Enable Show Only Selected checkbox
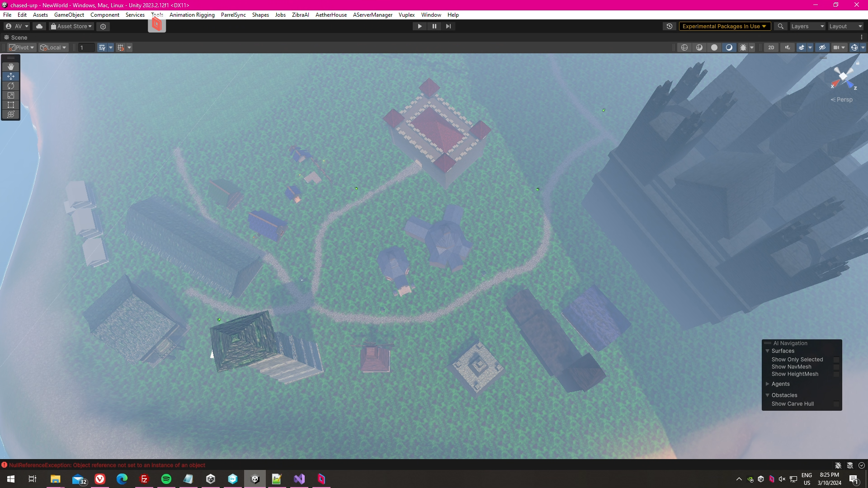This screenshot has height=488, width=868. [x=836, y=360]
